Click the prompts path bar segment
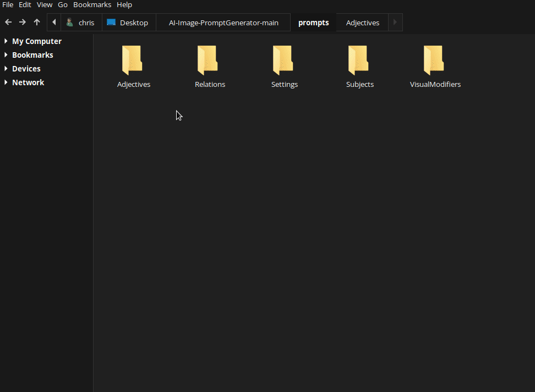535x392 pixels. pos(314,23)
